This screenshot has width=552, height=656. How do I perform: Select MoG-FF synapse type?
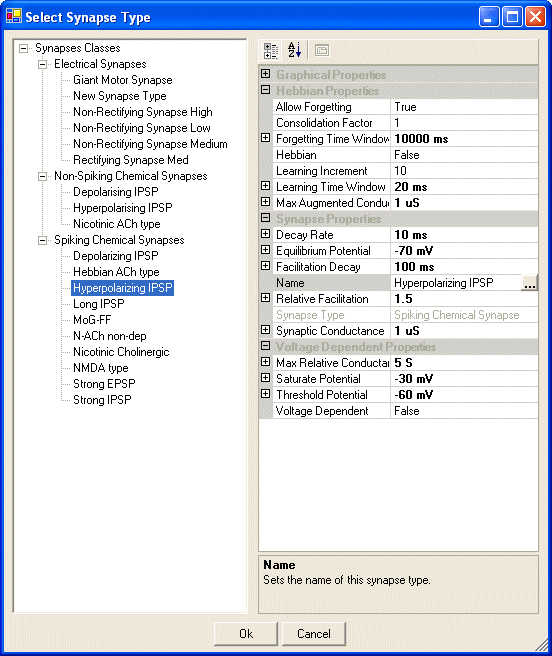[x=92, y=320]
